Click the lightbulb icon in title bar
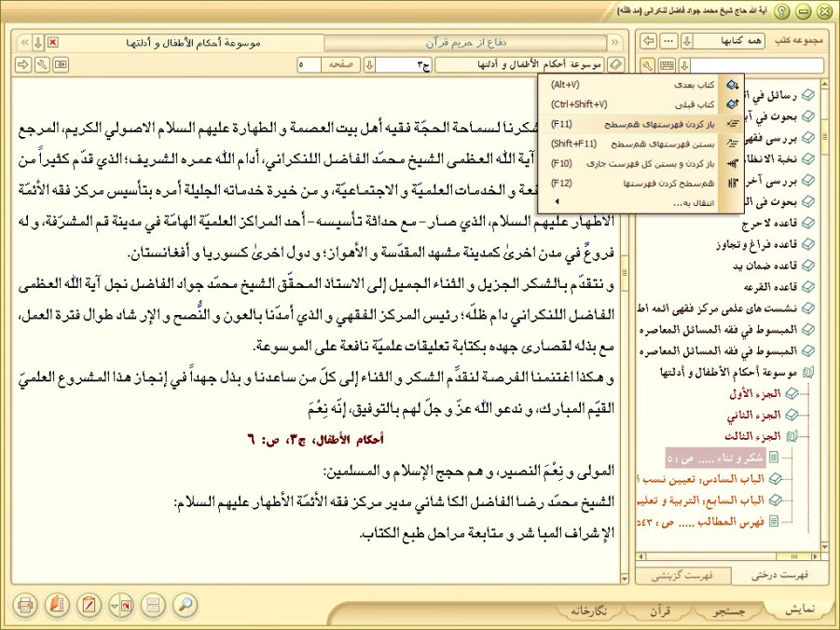This screenshot has width=840, height=630. [780, 11]
